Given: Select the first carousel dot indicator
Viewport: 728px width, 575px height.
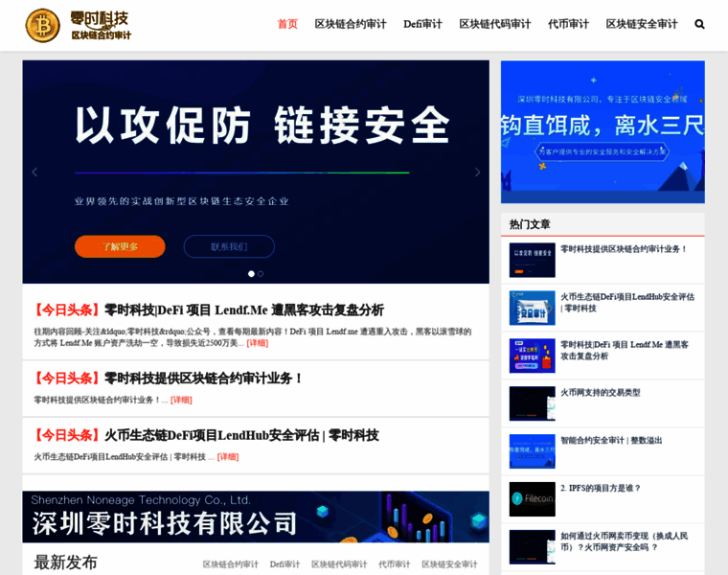Looking at the screenshot, I should coord(251,274).
